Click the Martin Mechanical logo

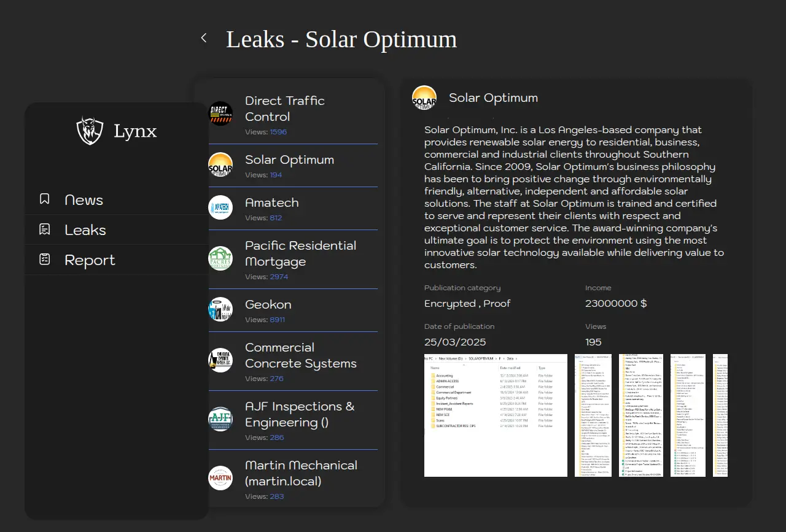point(220,478)
